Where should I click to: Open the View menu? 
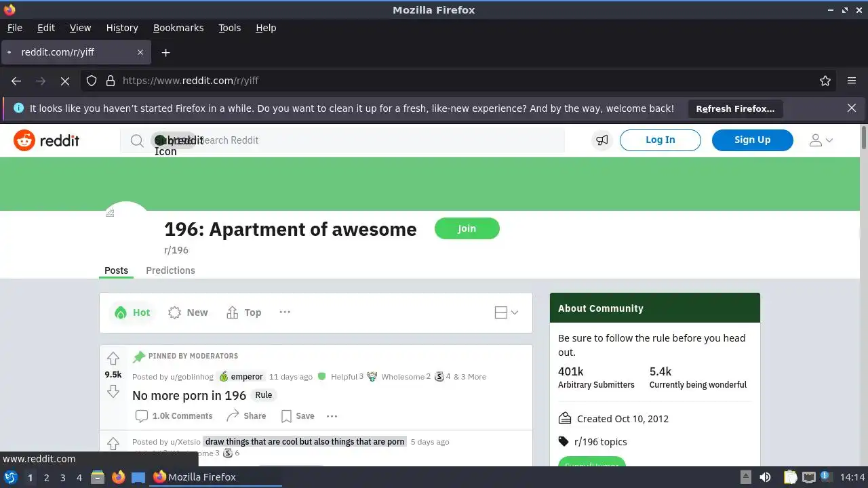click(80, 28)
